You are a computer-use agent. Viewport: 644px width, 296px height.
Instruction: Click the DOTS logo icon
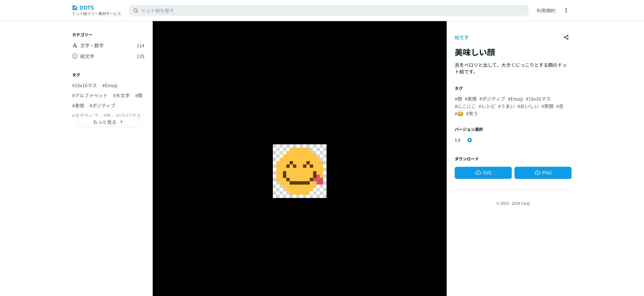[75, 8]
